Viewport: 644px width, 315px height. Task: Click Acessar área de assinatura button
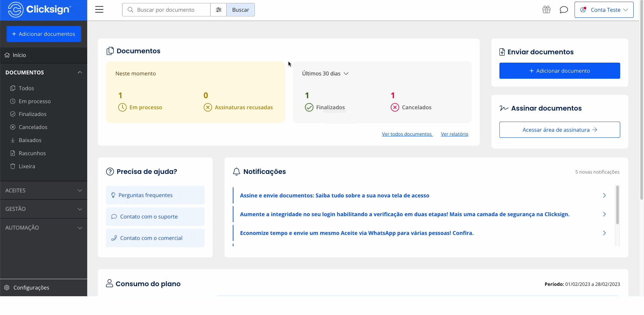(x=559, y=130)
